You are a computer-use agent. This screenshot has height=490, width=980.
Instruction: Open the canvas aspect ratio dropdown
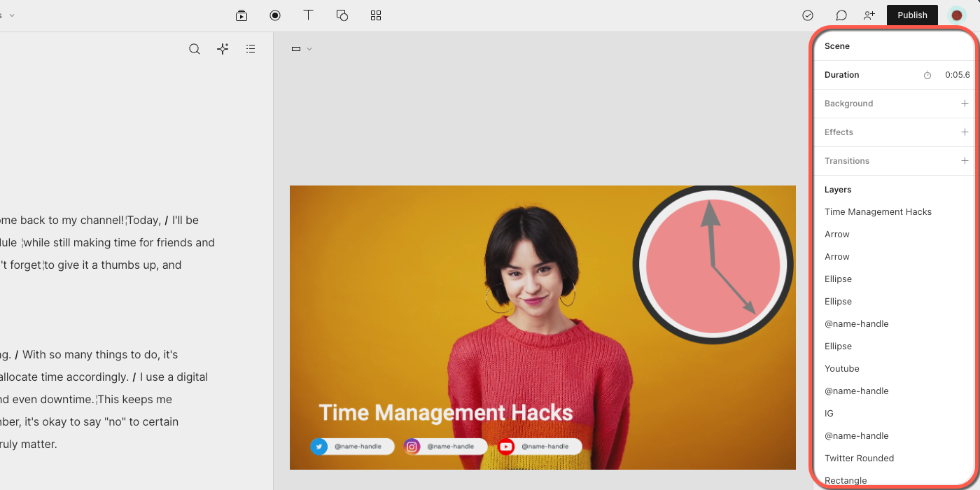pos(301,49)
